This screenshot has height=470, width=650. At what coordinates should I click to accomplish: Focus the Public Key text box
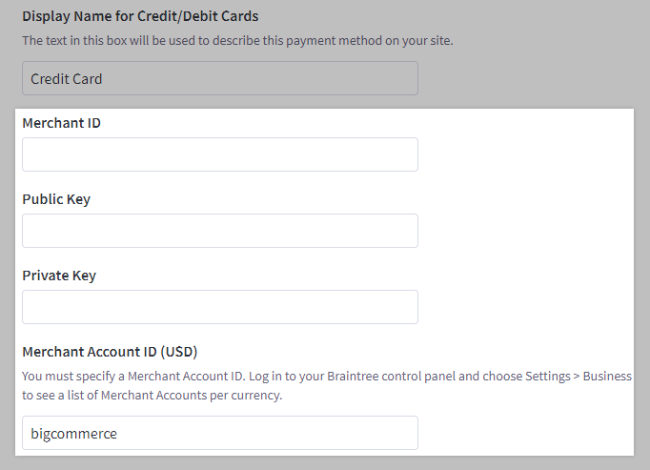(220, 231)
